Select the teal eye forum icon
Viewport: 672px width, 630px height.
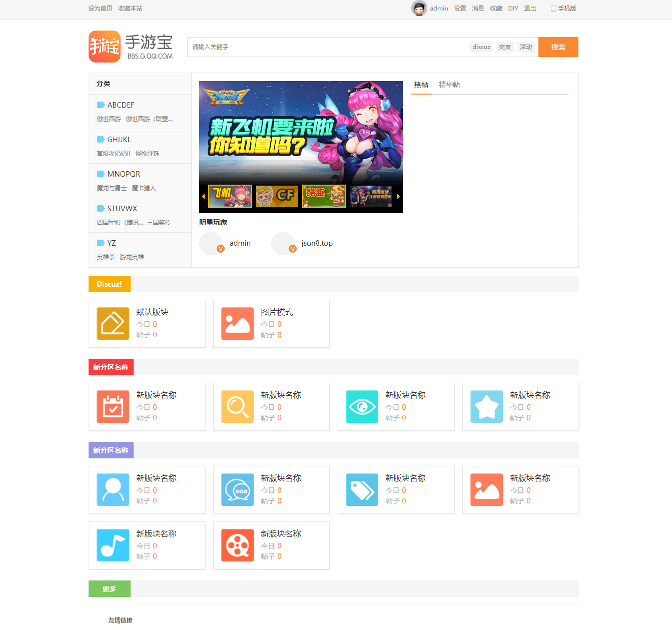(x=362, y=407)
